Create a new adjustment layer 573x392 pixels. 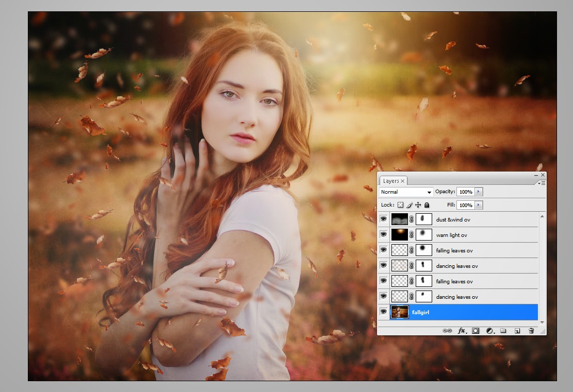[489, 331]
